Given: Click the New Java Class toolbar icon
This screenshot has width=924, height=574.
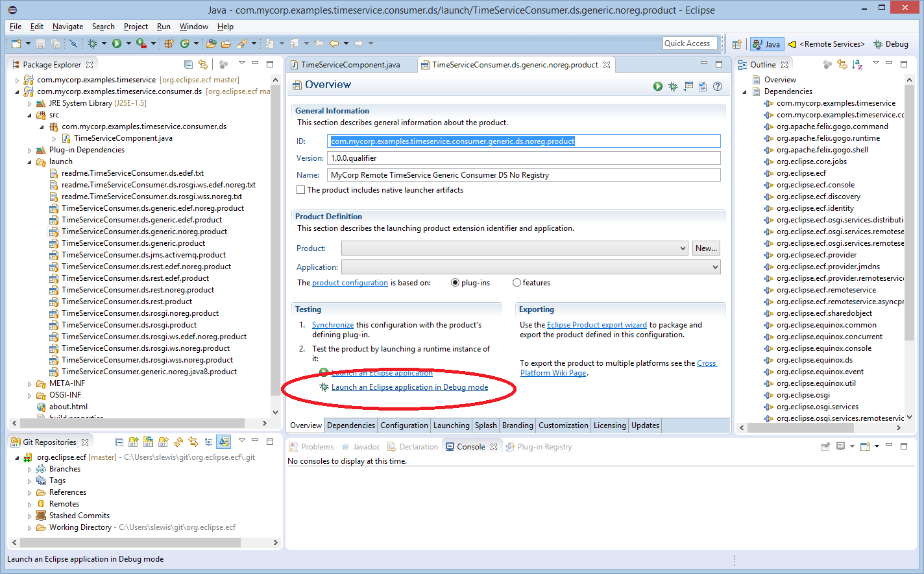Looking at the screenshot, I should (185, 43).
